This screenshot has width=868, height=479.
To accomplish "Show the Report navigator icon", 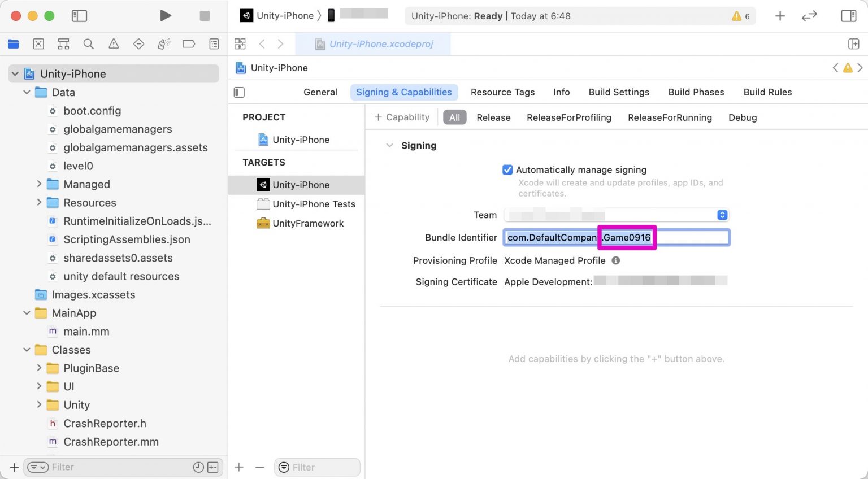I will pyautogui.click(x=214, y=44).
